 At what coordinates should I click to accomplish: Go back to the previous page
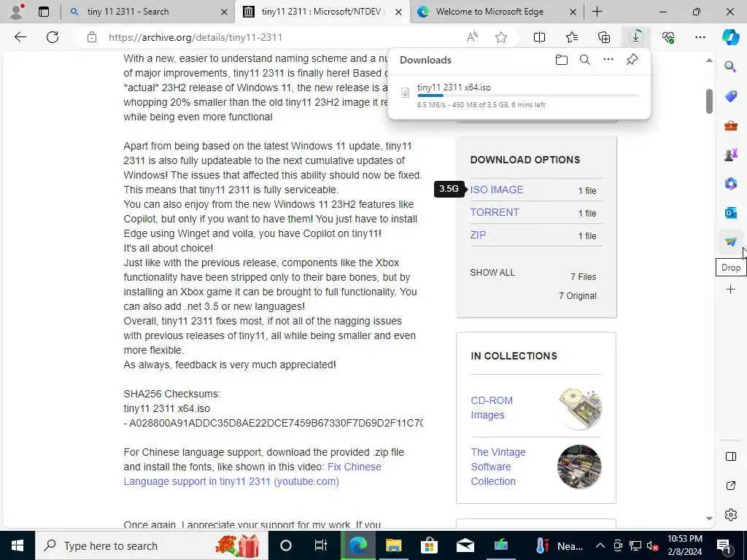20,37
